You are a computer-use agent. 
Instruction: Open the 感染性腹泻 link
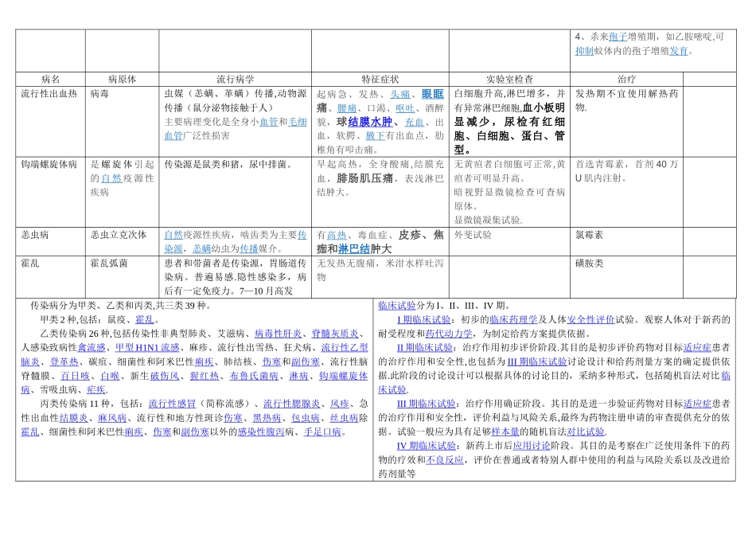click(261, 432)
